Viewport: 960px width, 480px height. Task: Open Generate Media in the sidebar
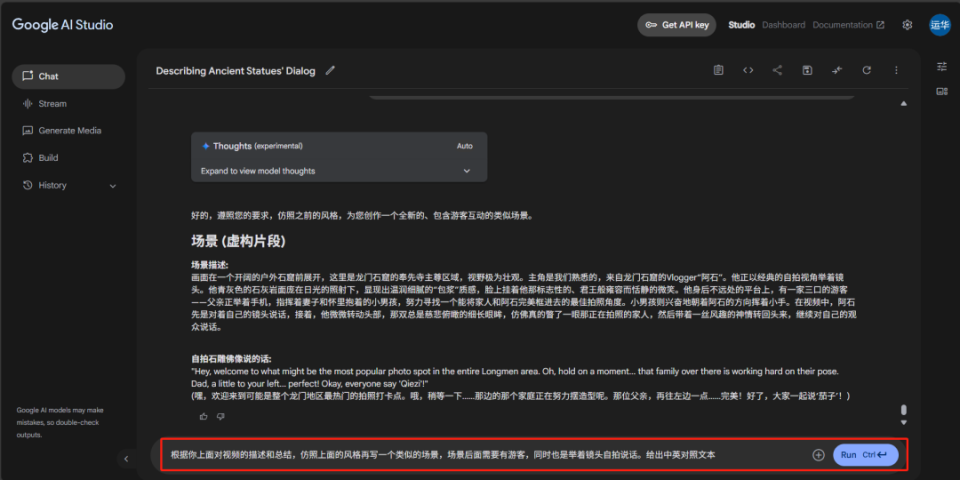(68, 131)
